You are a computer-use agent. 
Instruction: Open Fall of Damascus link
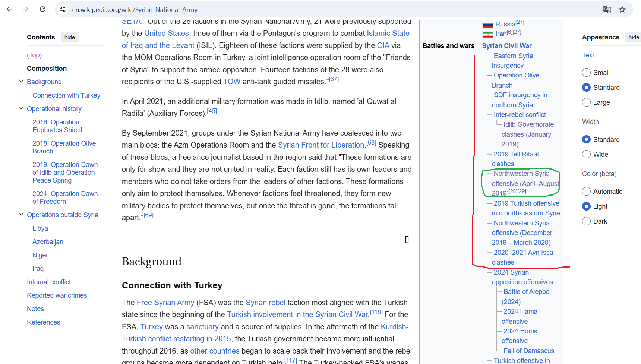528,351
